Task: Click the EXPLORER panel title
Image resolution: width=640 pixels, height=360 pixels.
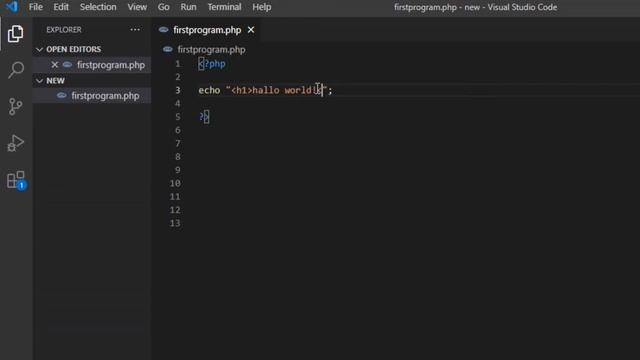Action: pos(64,30)
